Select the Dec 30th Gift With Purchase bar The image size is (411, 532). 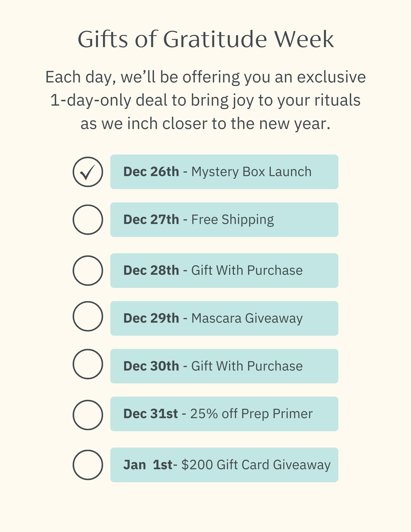[224, 366]
